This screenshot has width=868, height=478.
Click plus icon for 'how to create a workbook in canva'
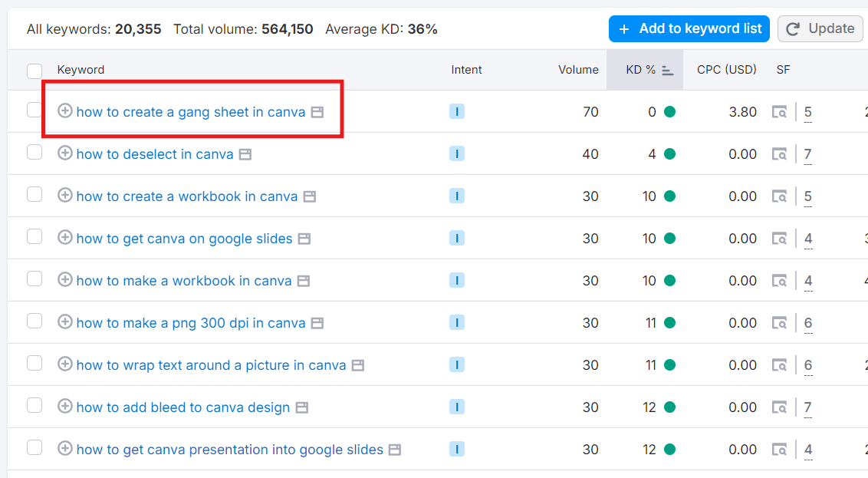64,195
